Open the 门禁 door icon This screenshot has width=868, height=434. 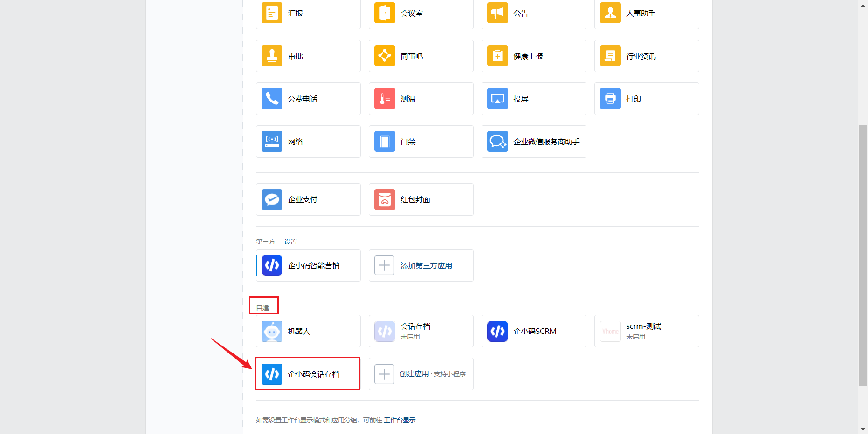click(385, 142)
